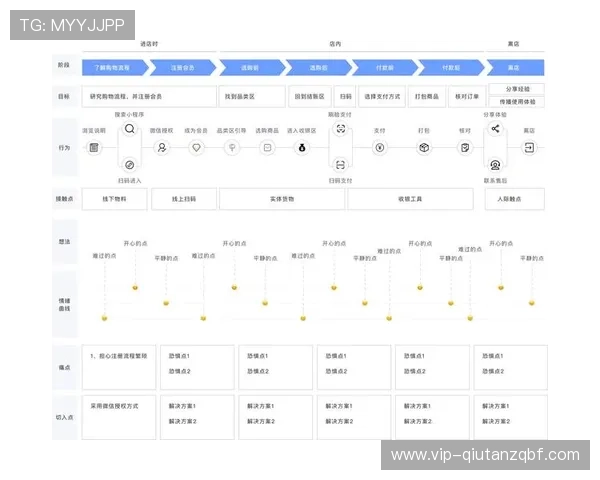Select the 扫码 goal box

[x=346, y=96]
